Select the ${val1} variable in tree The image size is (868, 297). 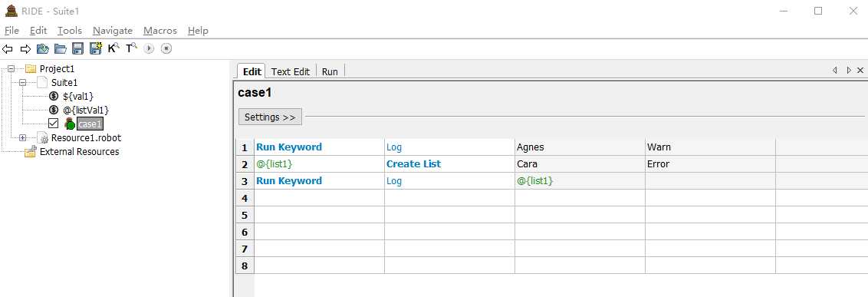78,97
